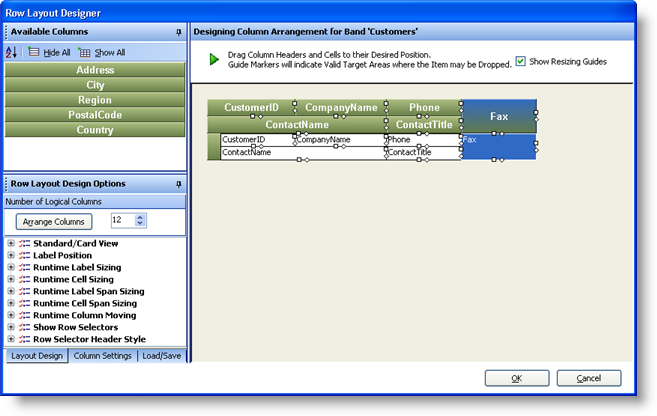Click the Show All columns icon
The width and height of the screenshot is (657, 416).
[x=84, y=52]
